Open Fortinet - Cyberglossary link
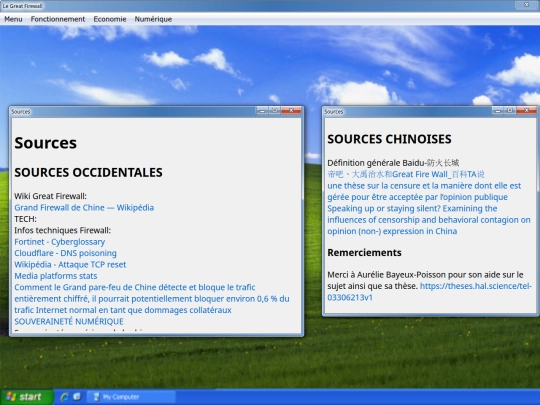The width and height of the screenshot is (540, 405). [x=60, y=242]
